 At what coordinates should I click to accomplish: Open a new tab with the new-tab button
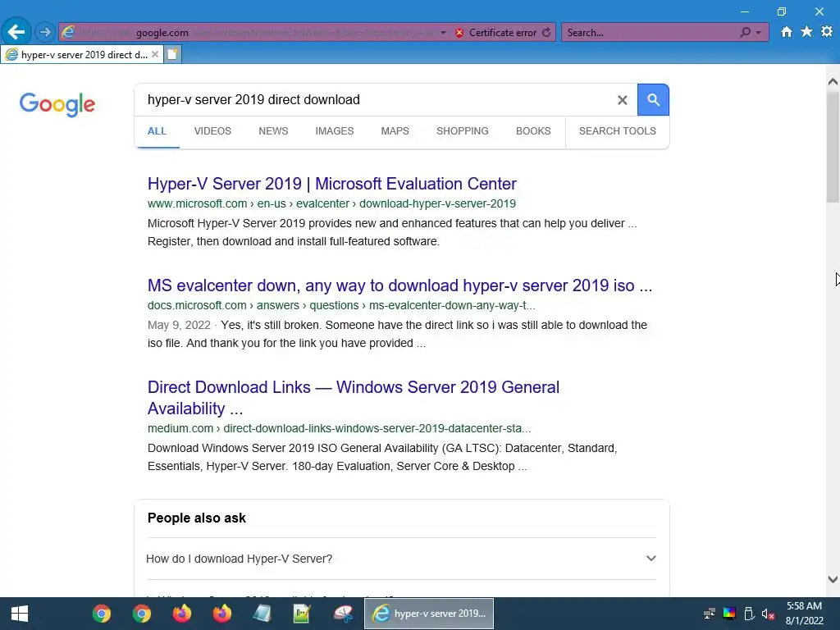tap(172, 54)
